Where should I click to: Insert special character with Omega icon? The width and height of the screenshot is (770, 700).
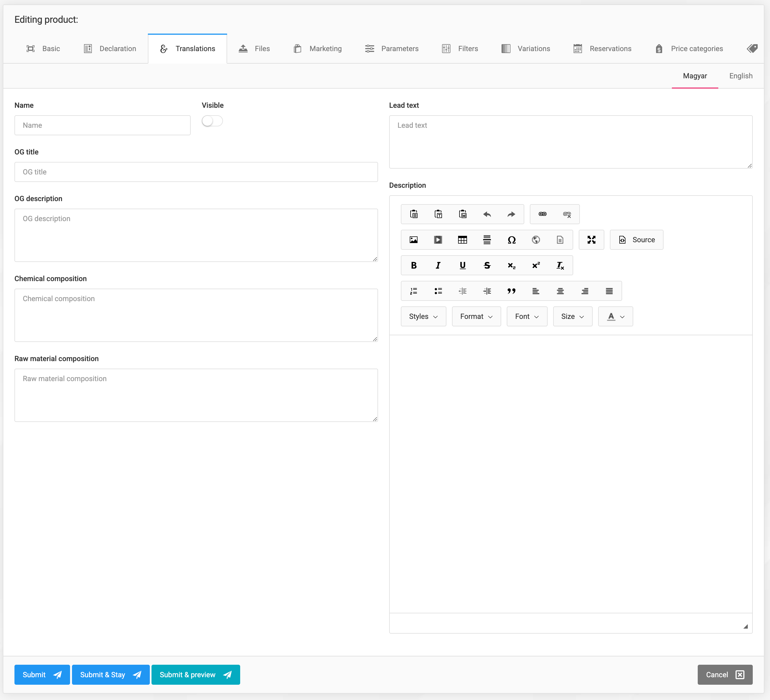click(x=511, y=240)
